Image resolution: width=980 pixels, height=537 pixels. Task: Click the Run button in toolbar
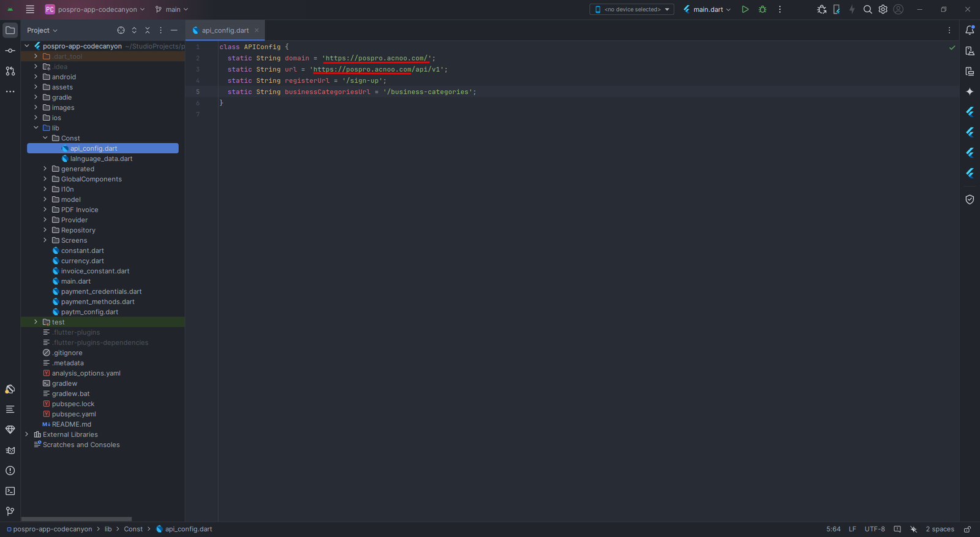[745, 9]
